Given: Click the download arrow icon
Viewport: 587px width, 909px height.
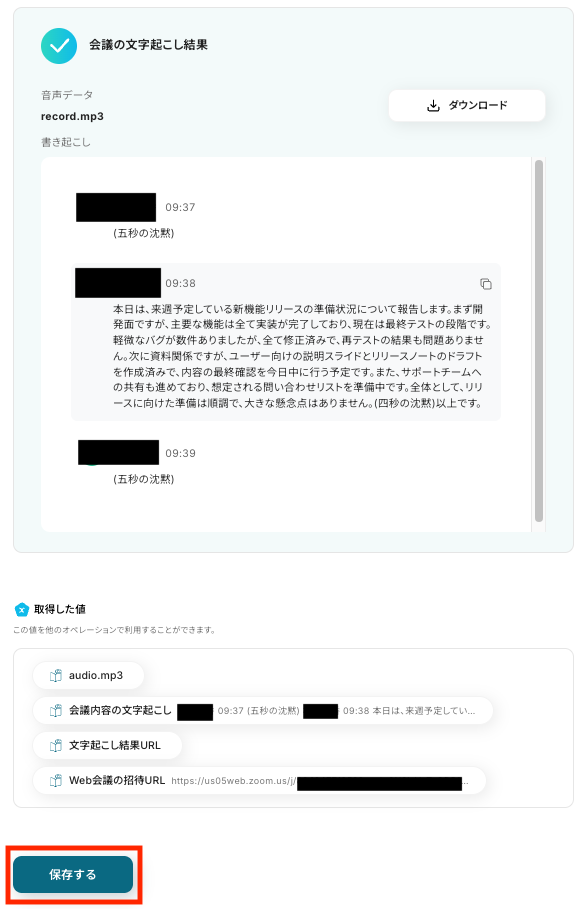Looking at the screenshot, I should click(x=433, y=106).
